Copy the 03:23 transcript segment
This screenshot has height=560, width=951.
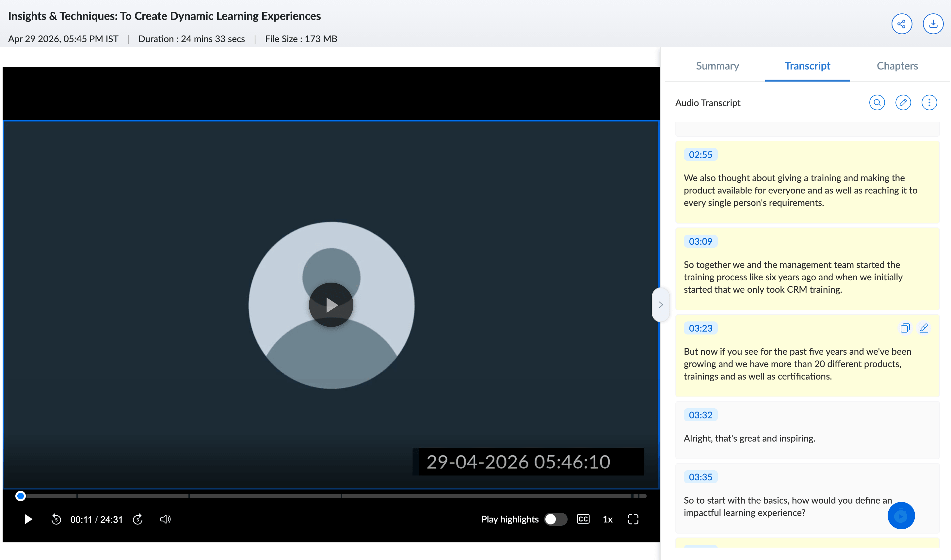pyautogui.click(x=905, y=328)
